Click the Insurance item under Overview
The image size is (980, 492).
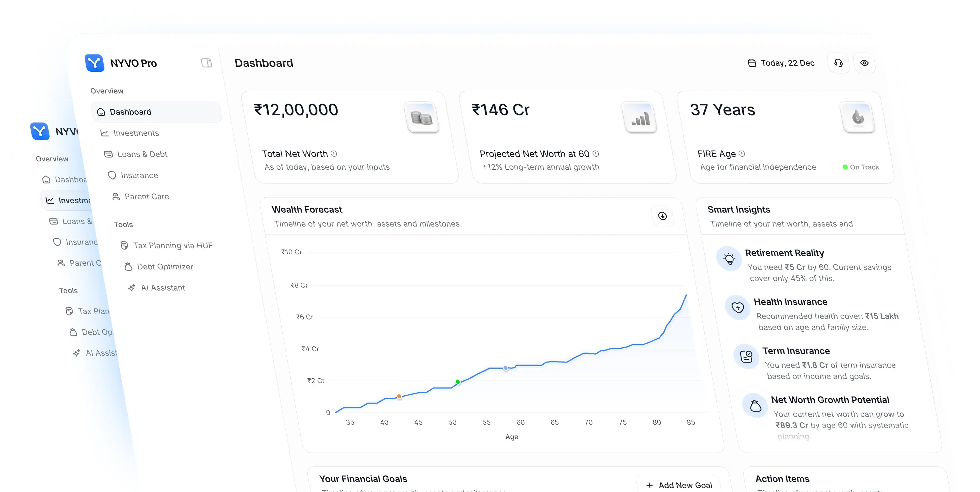point(139,175)
